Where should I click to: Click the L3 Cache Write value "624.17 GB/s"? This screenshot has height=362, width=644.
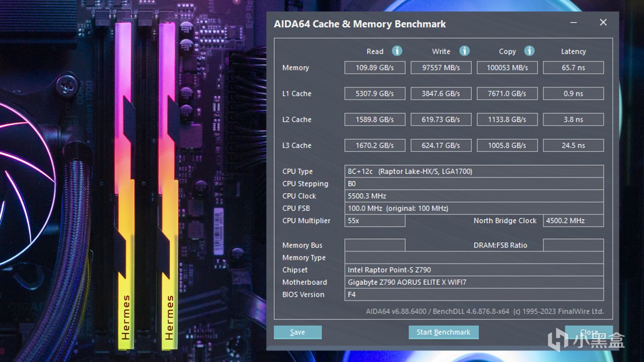(441, 145)
